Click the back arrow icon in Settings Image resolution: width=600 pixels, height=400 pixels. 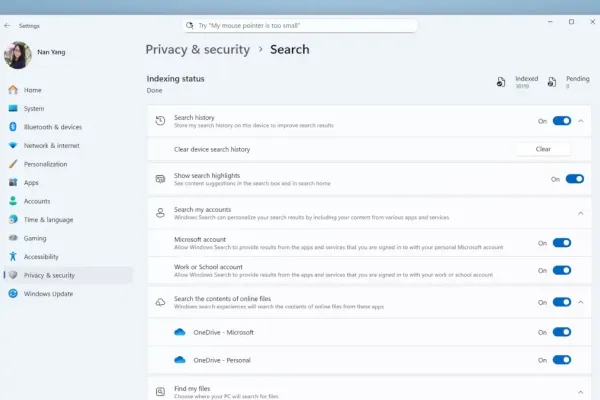(8, 25)
